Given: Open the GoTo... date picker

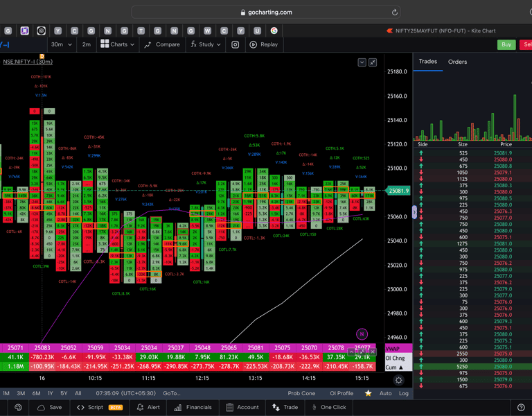Looking at the screenshot, I should click(x=171, y=393).
